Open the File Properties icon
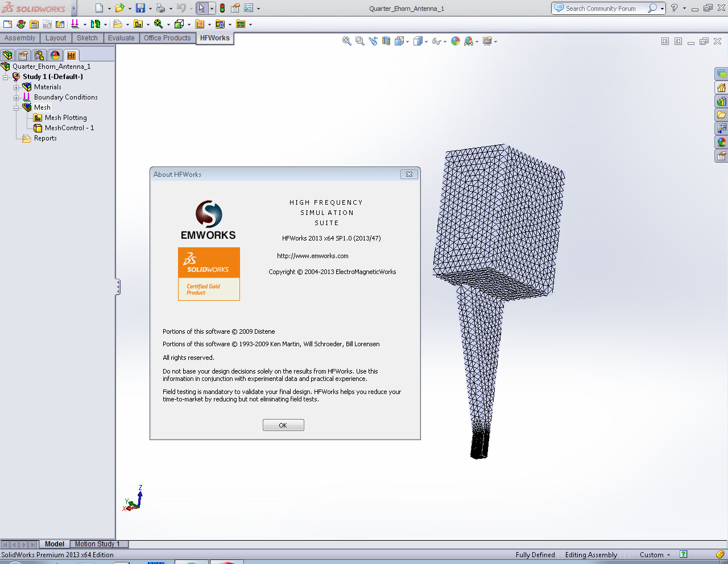The width and height of the screenshot is (728, 564). tap(235, 8)
